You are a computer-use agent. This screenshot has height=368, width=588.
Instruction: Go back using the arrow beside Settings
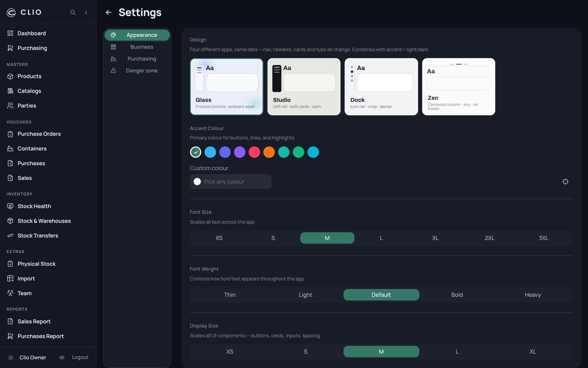coord(108,13)
